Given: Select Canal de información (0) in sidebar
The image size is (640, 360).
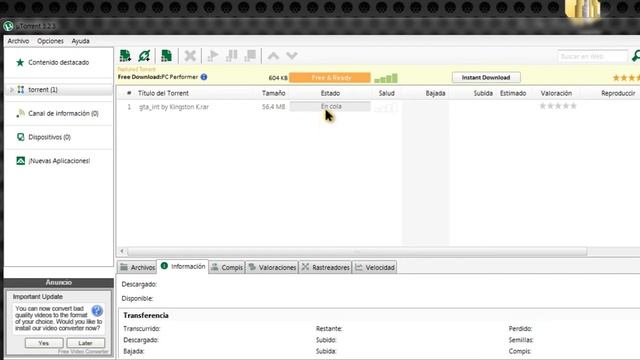Looking at the screenshot, I should [x=58, y=113].
